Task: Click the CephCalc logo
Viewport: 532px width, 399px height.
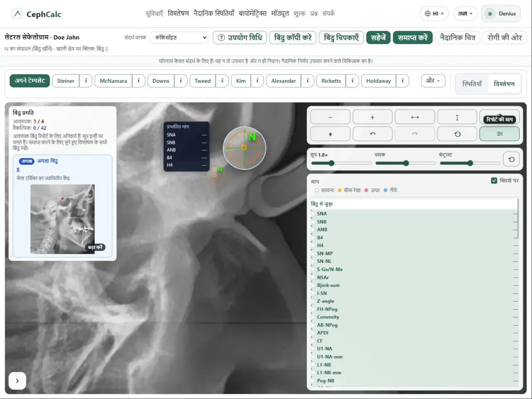Action: coord(37,14)
